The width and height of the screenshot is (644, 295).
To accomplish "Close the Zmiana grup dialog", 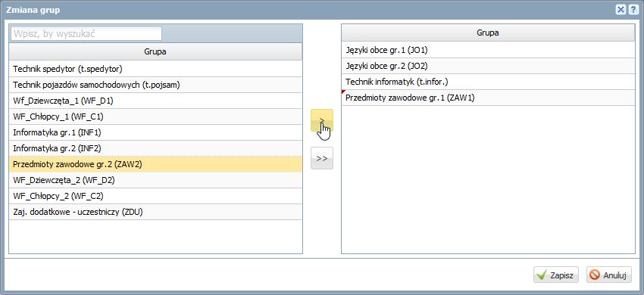I will 621,10.
